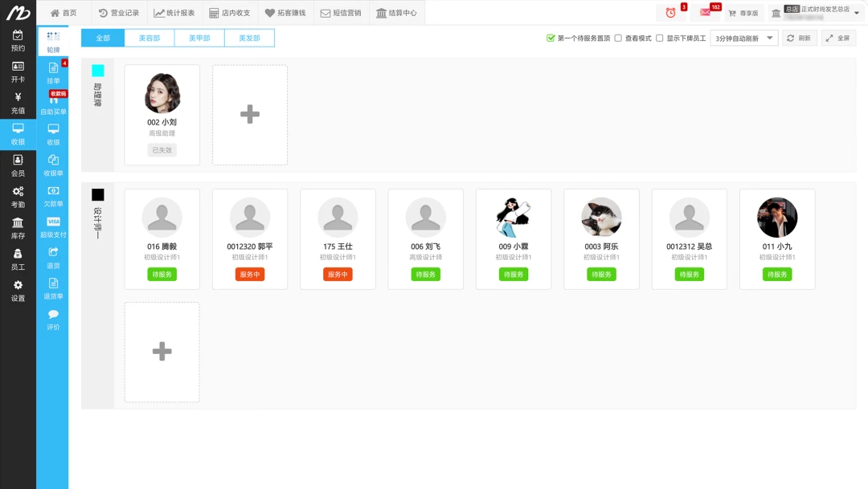Enable 显示下牌员工 checkbox
The height and width of the screenshot is (489, 868).
pos(659,39)
